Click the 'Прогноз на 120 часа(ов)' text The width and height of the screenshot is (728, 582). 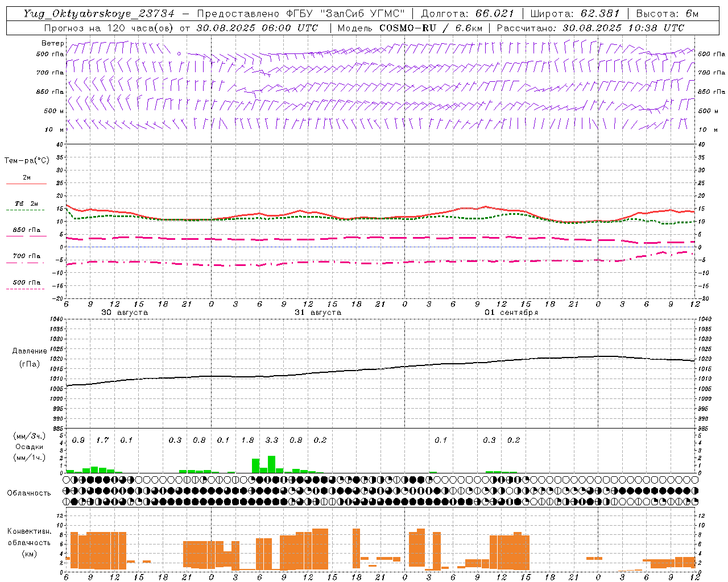pos(109,28)
